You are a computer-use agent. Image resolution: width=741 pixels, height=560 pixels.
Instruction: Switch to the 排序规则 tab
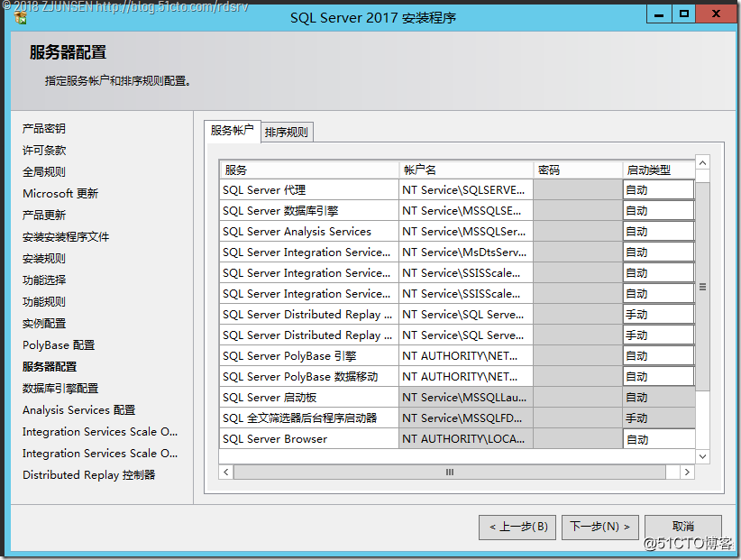[x=287, y=133]
